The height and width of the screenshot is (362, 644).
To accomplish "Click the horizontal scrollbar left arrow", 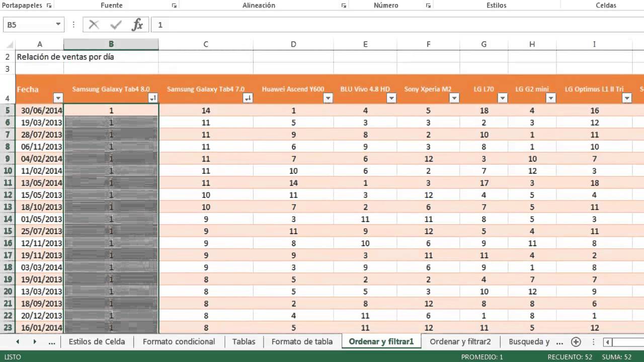I will click(x=608, y=342).
